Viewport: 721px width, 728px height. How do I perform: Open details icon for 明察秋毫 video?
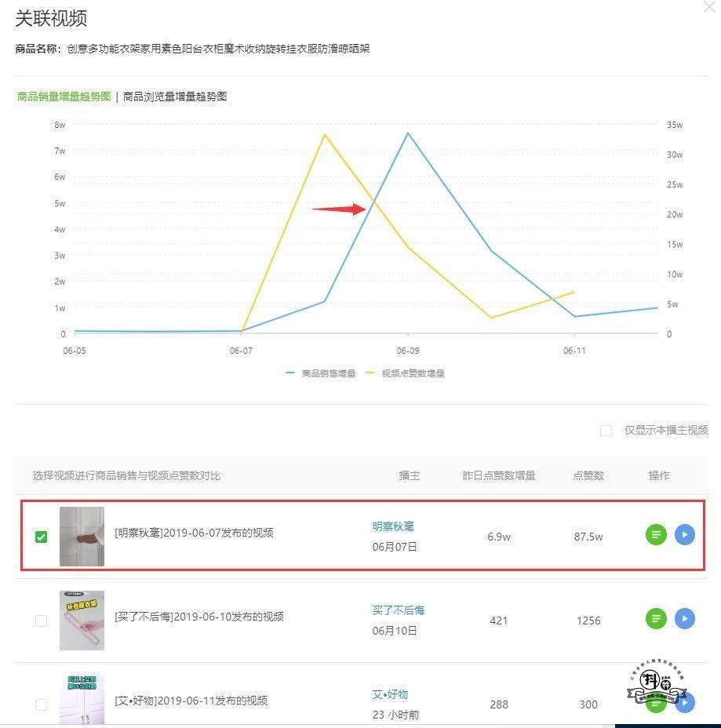pos(656,535)
